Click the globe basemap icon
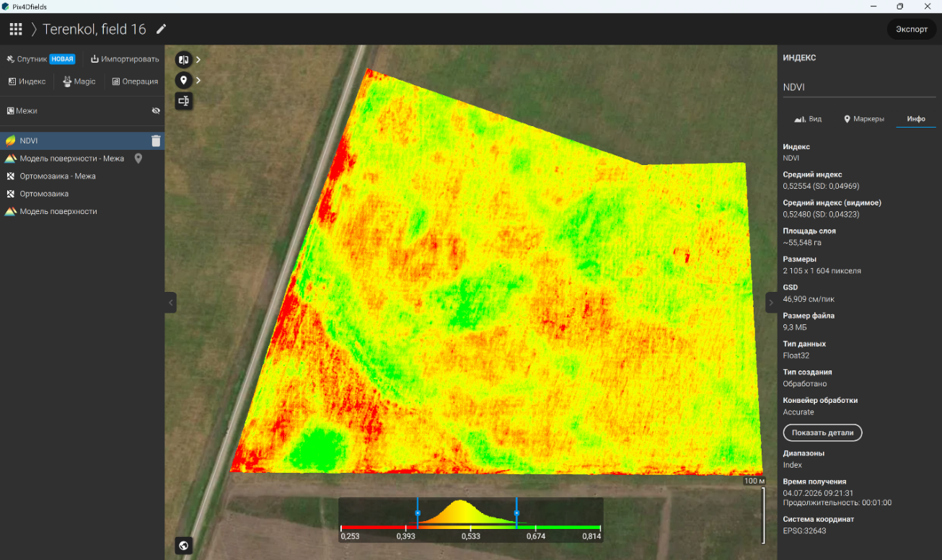 [x=183, y=546]
